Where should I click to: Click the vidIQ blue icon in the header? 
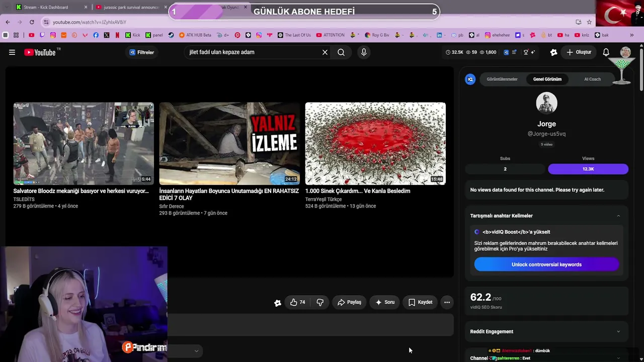coord(506,52)
